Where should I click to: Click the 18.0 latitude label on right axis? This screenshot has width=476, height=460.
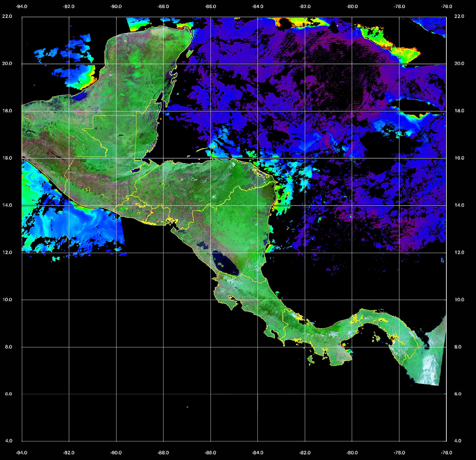(x=459, y=111)
